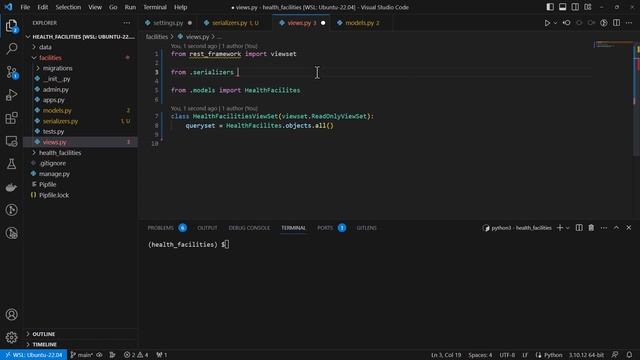The width and height of the screenshot is (640, 360).
Task: Change encoding via UTF-8 status item
Action: point(507,355)
